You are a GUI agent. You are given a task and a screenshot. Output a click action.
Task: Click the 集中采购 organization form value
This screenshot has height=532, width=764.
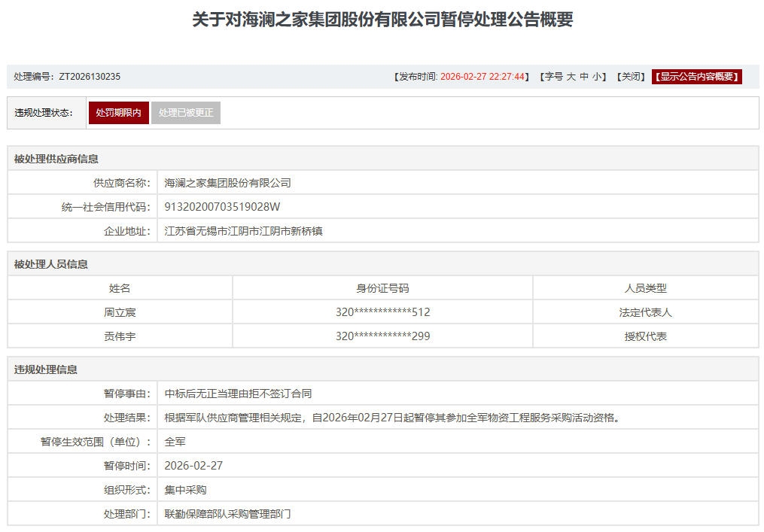[185, 490]
